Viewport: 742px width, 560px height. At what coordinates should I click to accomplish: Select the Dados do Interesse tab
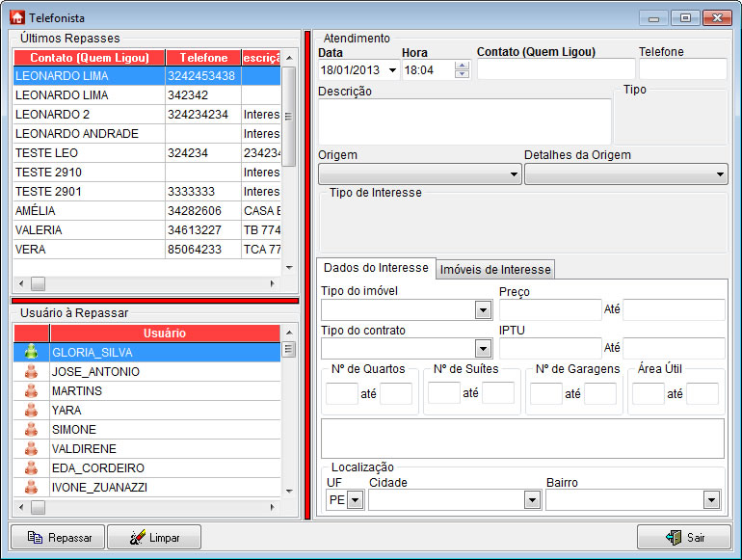(x=376, y=269)
